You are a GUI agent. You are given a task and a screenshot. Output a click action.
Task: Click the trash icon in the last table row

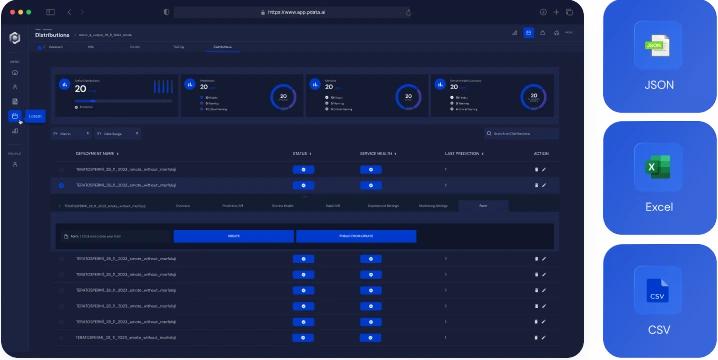pyautogui.click(x=536, y=338)
